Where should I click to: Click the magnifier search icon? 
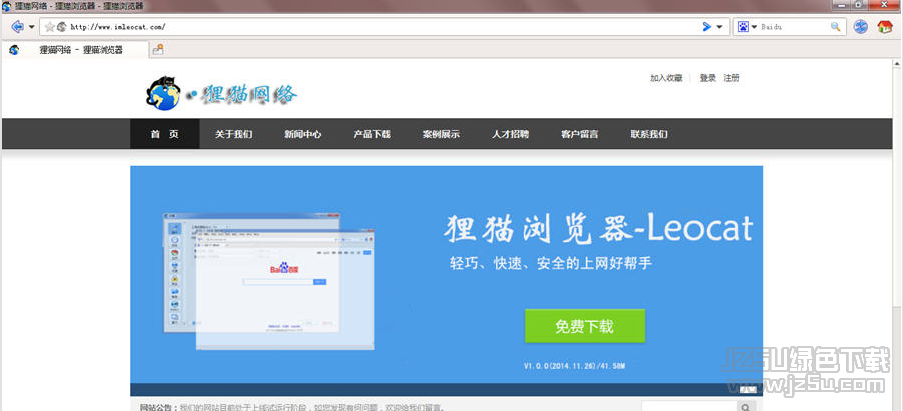point(836,26)
